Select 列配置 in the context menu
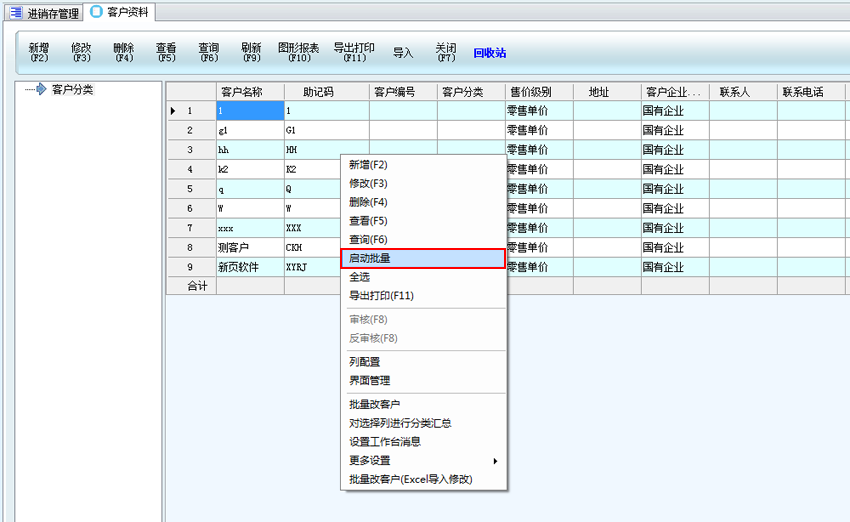 364,362
